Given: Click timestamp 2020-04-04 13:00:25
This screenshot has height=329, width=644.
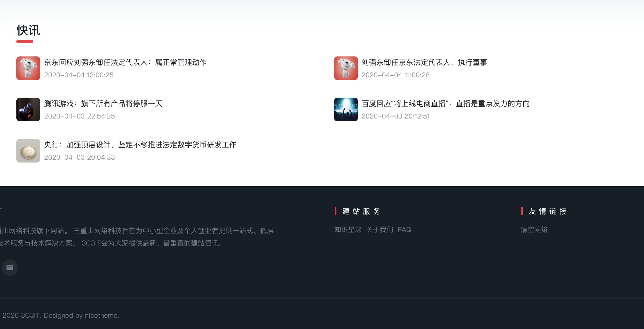Looking at the screenshot, I should tap(79, 75).
